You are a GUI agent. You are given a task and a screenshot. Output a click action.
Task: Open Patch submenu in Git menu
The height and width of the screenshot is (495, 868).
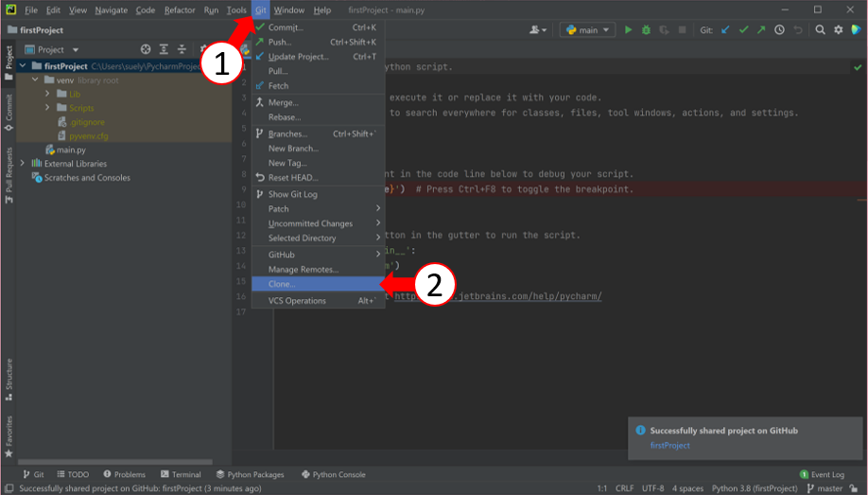pos(319,209)
